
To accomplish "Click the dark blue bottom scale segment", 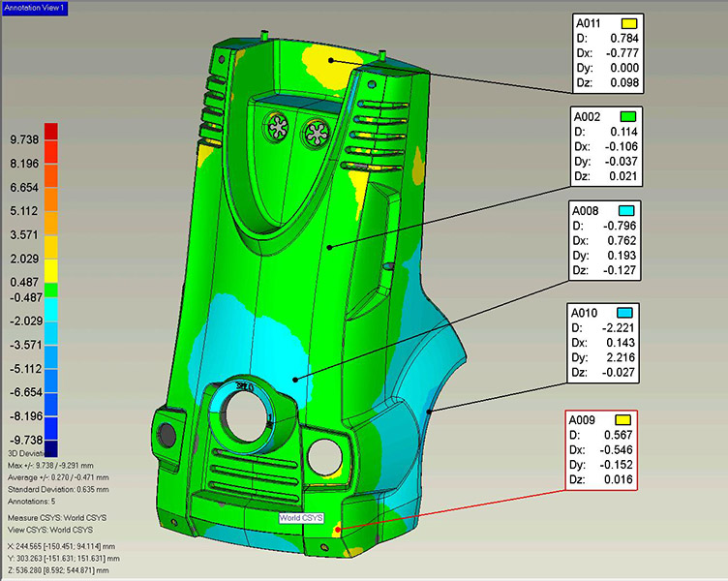I will click(x=50, y=447).
